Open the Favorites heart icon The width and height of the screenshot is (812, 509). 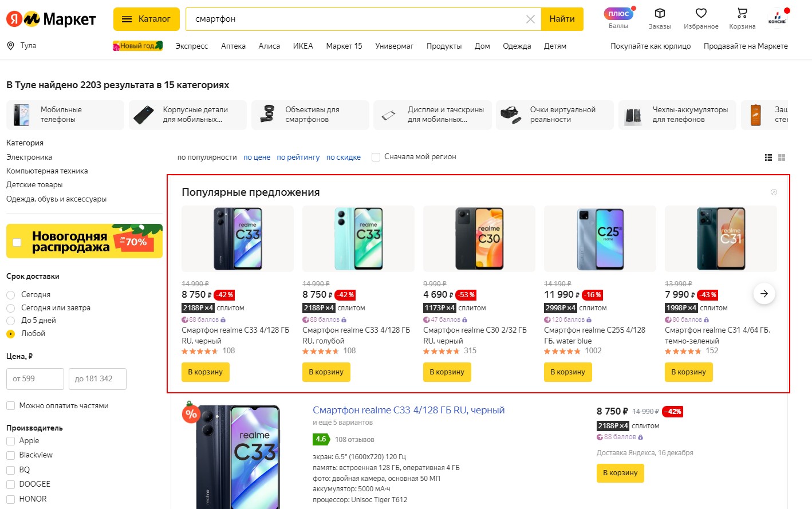pos(701,13)
